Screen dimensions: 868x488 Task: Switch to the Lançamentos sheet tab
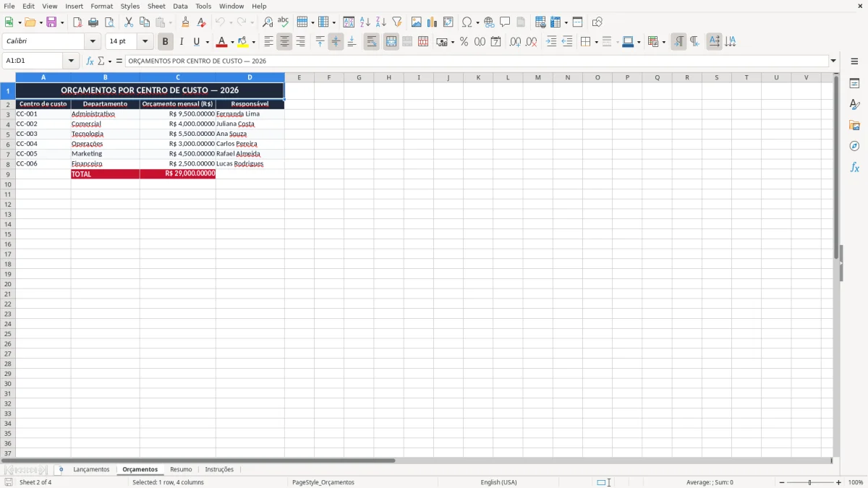(91, 470)
